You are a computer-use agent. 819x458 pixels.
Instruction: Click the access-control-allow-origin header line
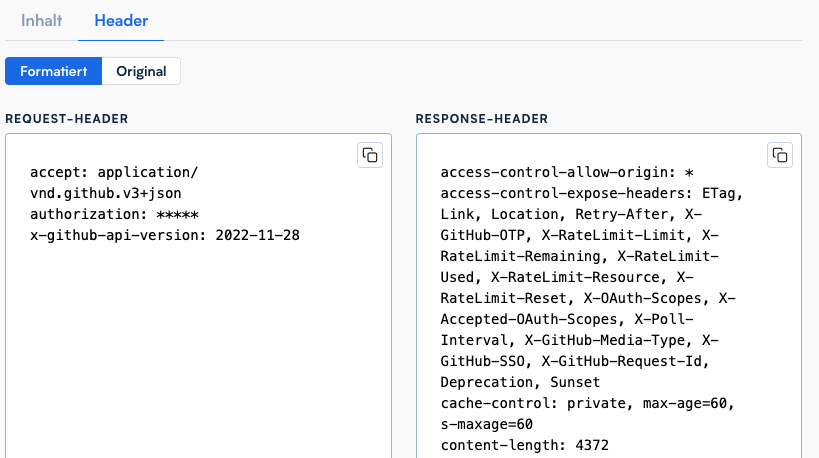(560, 172)
